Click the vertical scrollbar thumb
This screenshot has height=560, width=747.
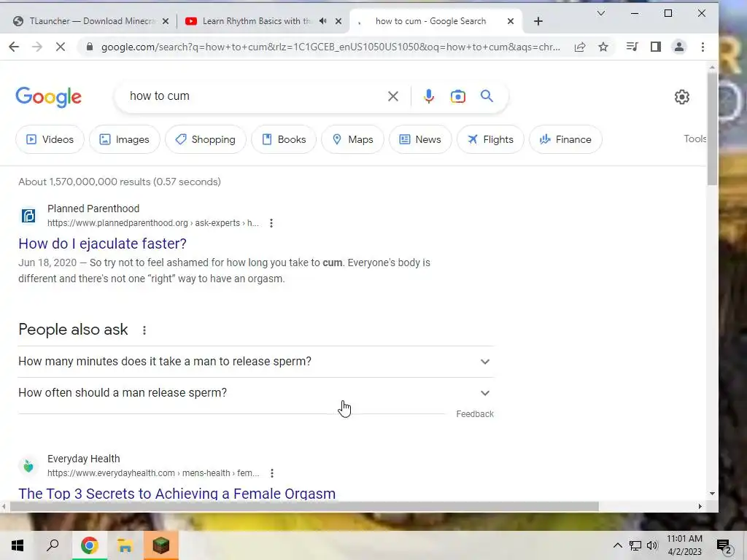[x=712, y=128]
